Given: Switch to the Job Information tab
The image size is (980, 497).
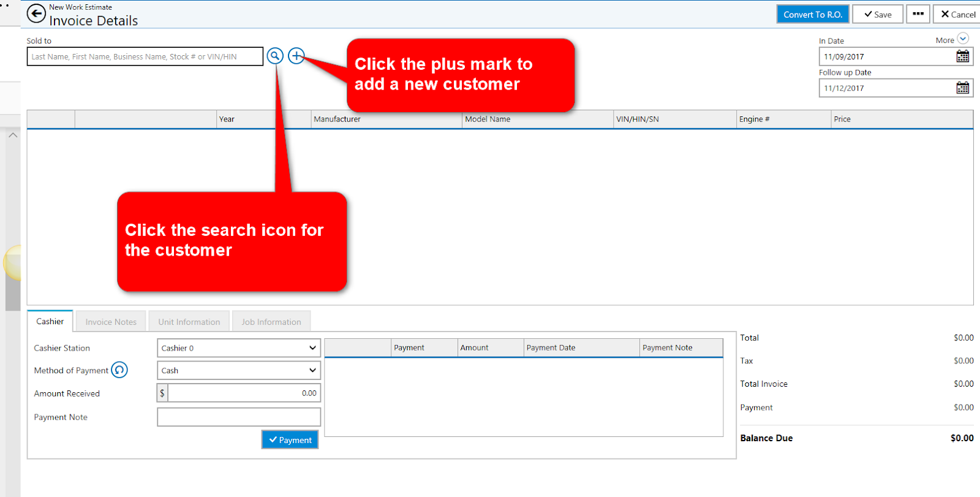Looking at the screenshot, I should coord(271,322).
